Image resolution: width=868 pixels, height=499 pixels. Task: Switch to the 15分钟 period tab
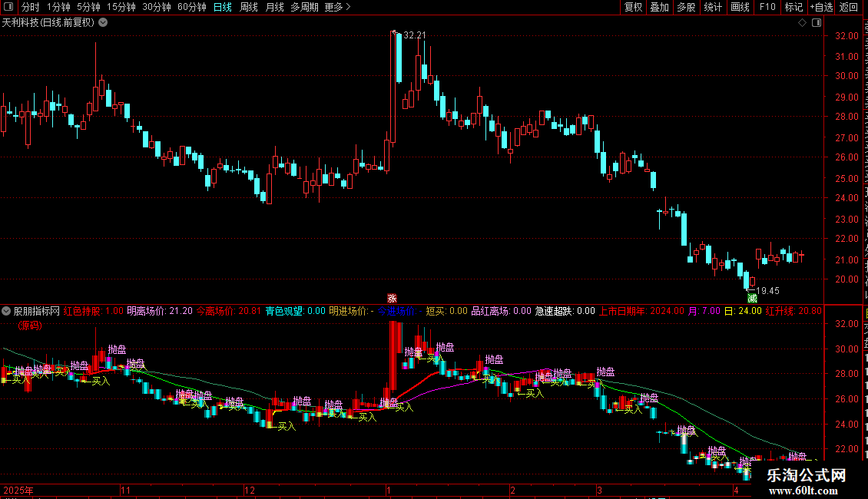click(121, 7)
